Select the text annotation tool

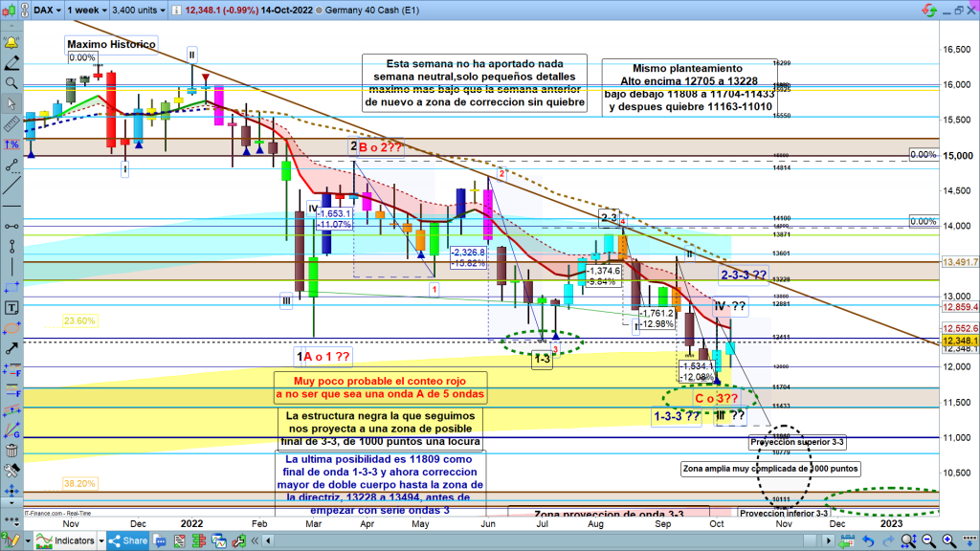point(12,308)
